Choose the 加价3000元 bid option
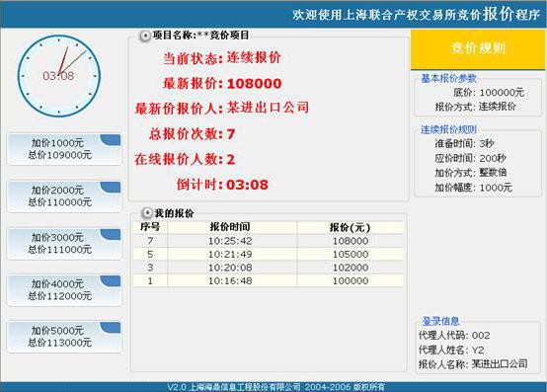This screenshot has height=392, width=547. pyautogui.click(x=64, y=244)
